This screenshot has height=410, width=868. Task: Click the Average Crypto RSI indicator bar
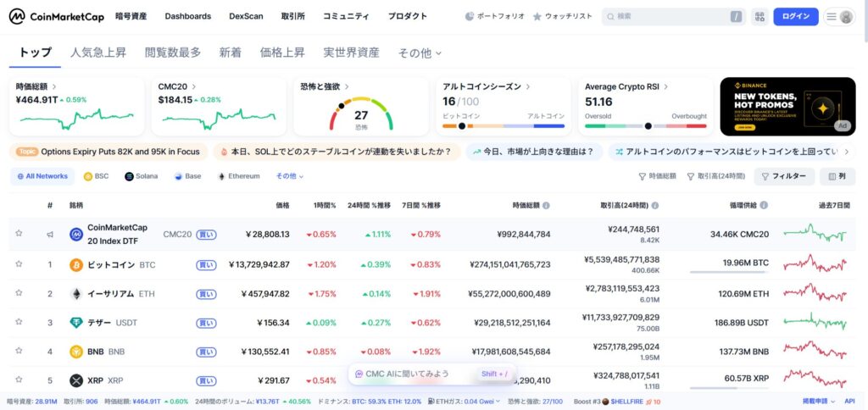pos(646,126)
